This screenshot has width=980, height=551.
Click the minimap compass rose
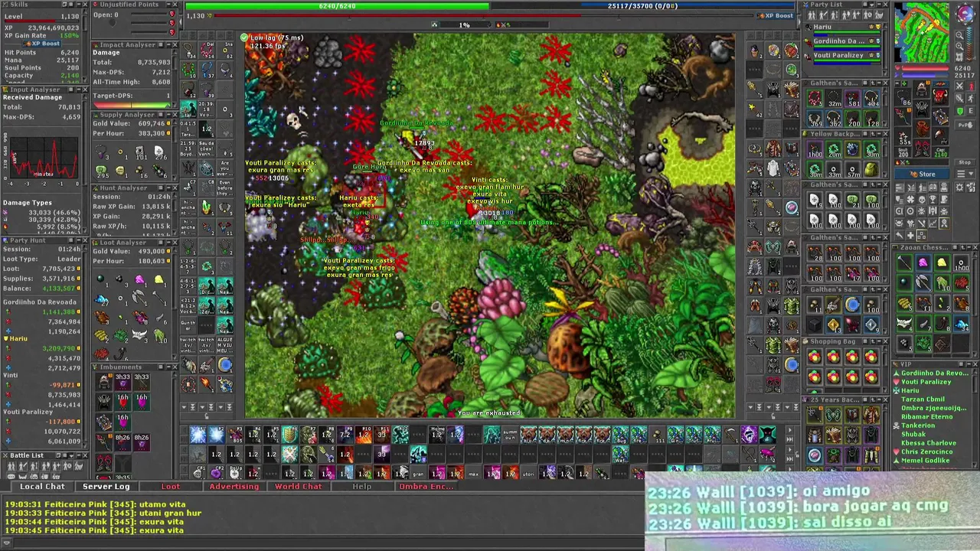(965, 12)
